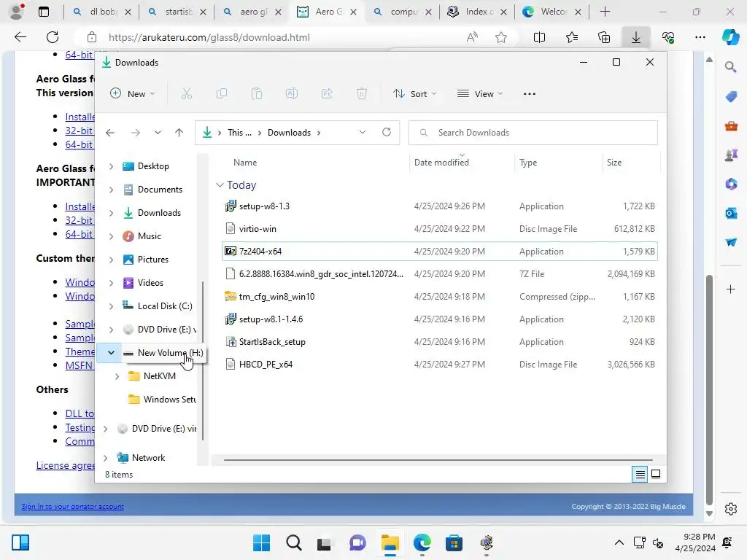Add page to favorites star icon

click(x=500, y=37)
